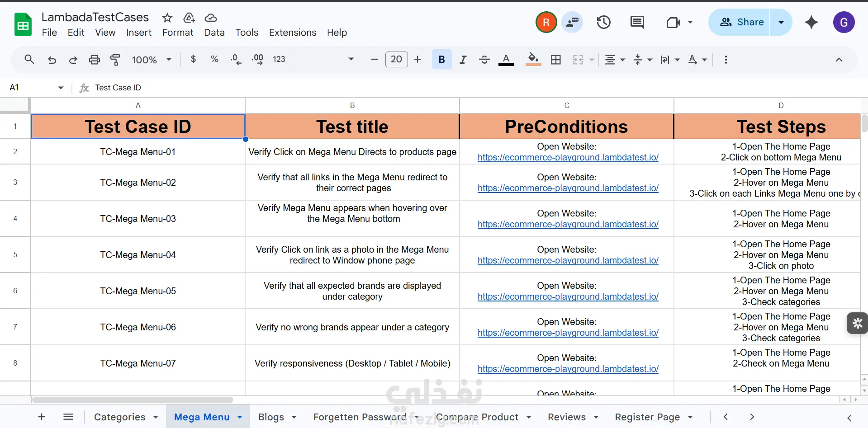The height and width of the screenshot is (428, 868).
Task: Open the Help menu
Action: pos(337,33)
